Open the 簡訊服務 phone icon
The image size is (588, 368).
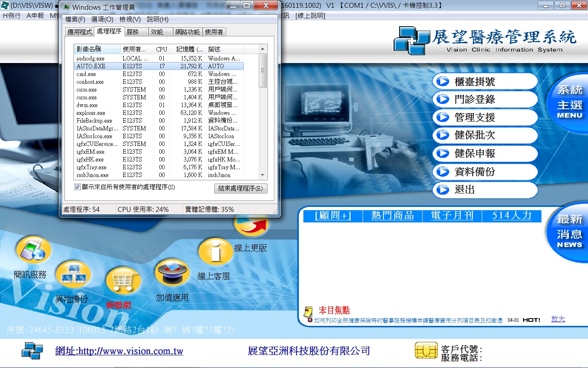[x=33, y=250]
